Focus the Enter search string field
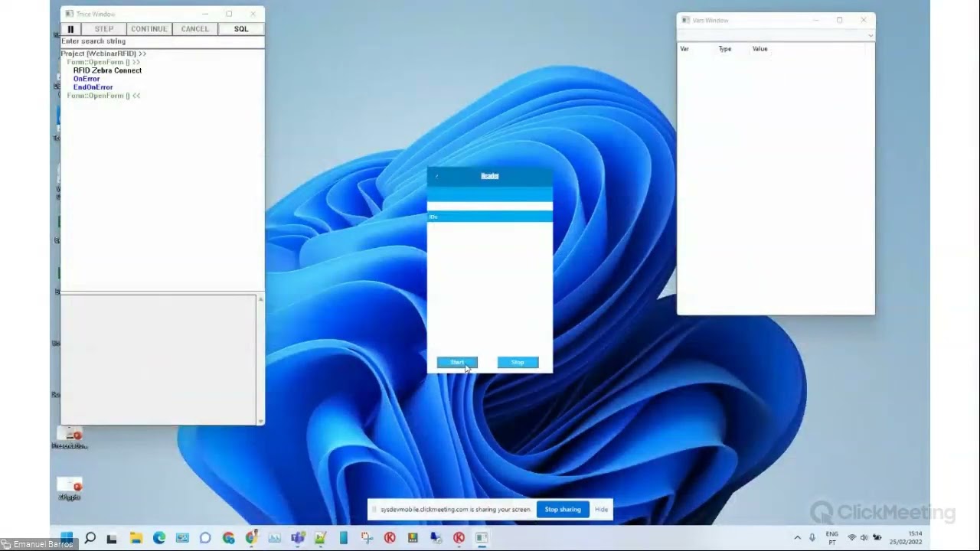980x551 pixels. 162,41
